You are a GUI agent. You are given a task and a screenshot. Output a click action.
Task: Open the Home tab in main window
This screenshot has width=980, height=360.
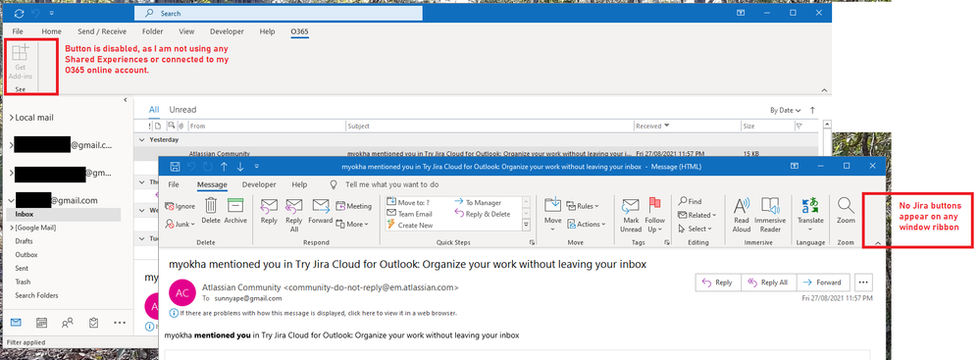[x=51, y=31]
